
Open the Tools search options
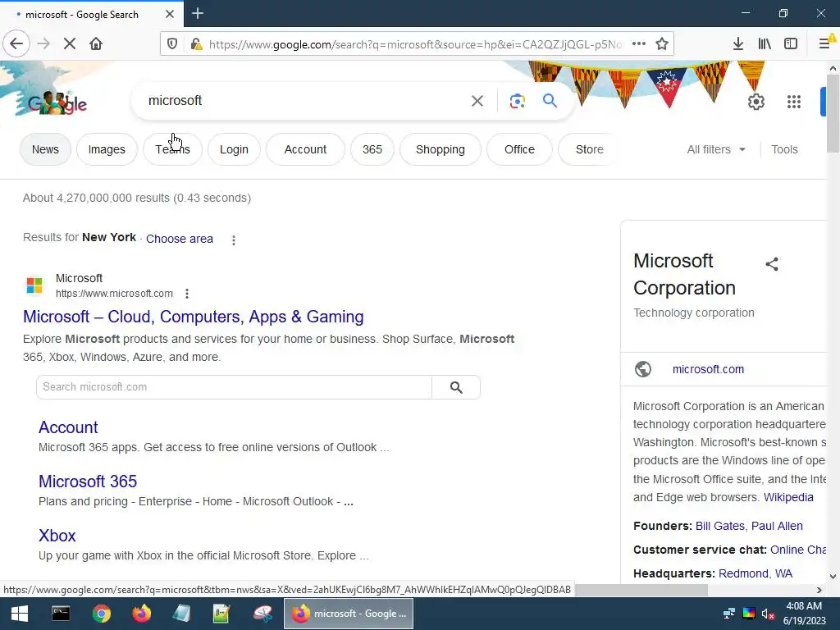point(784,149)
